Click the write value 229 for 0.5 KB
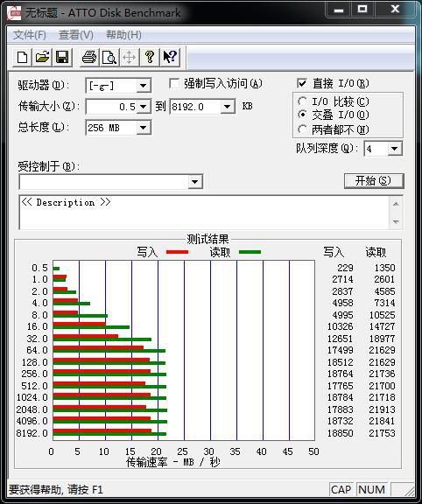 345,268
